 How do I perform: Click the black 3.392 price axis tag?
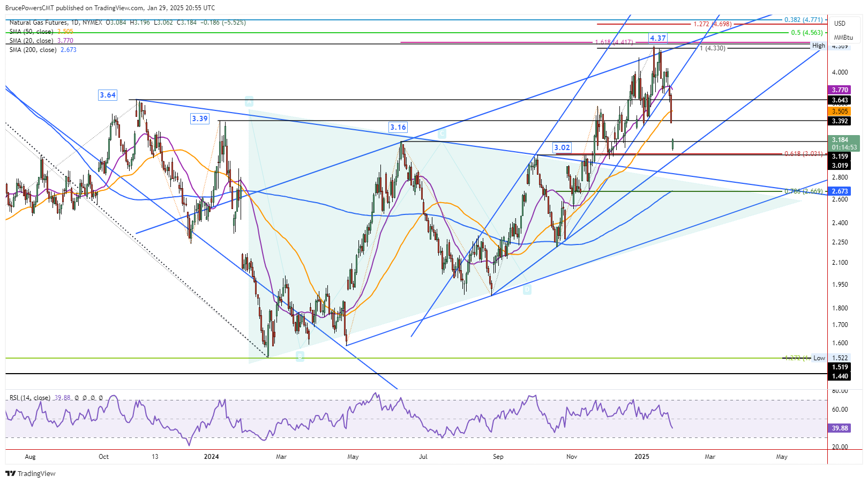839,121
